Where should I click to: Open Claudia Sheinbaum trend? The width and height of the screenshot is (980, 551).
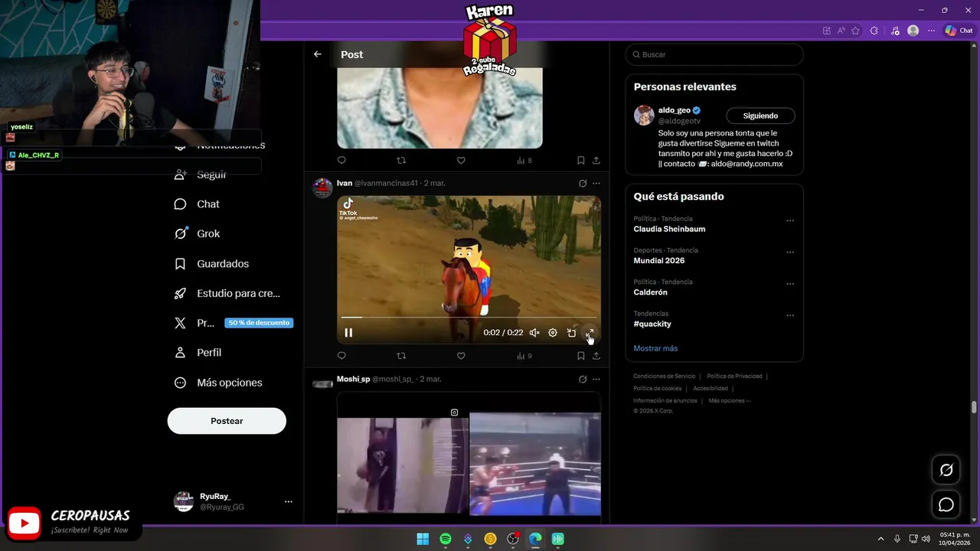click(669, 229)
